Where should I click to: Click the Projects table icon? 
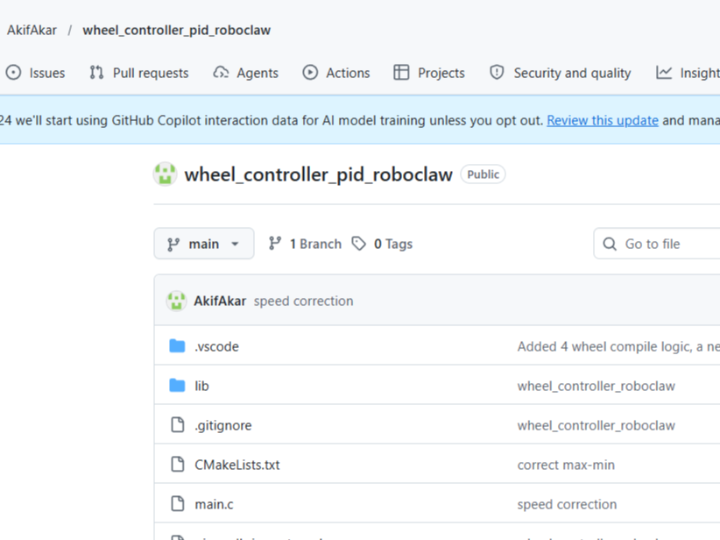(401, 73)
